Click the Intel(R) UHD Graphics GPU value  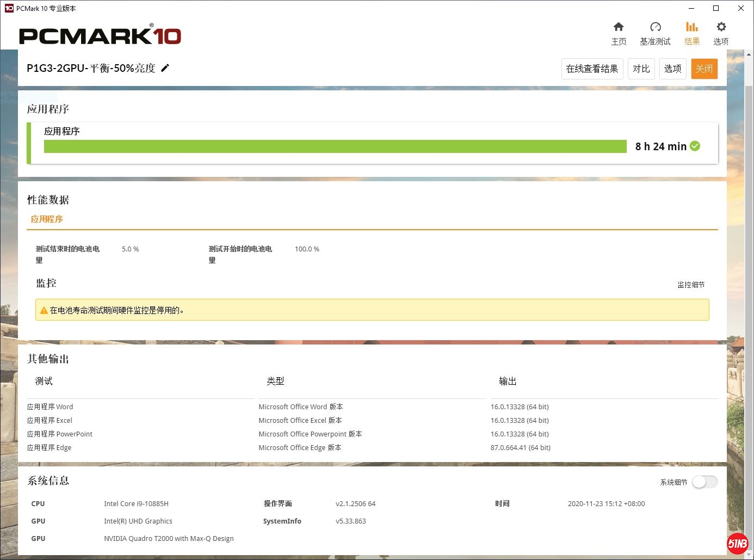[138, 521]
